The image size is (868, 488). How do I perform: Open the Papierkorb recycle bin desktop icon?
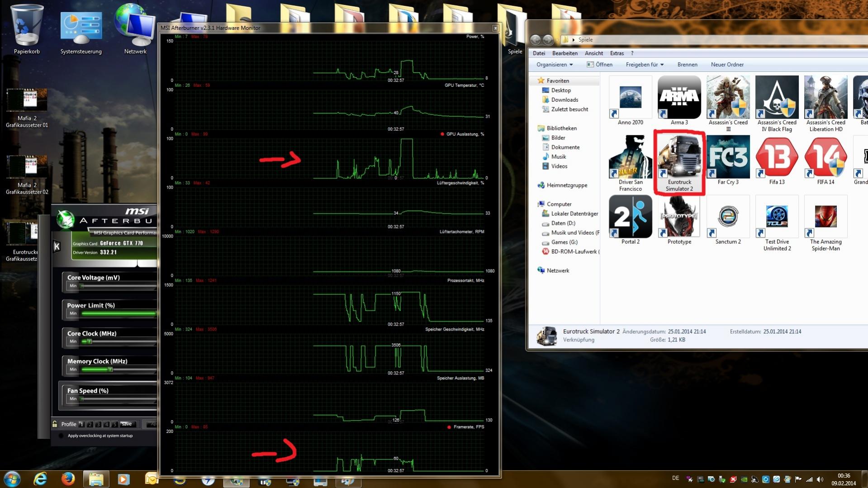[x=27, y=29]
